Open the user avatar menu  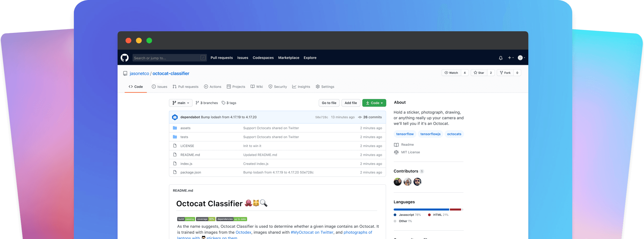coord(521,58)
